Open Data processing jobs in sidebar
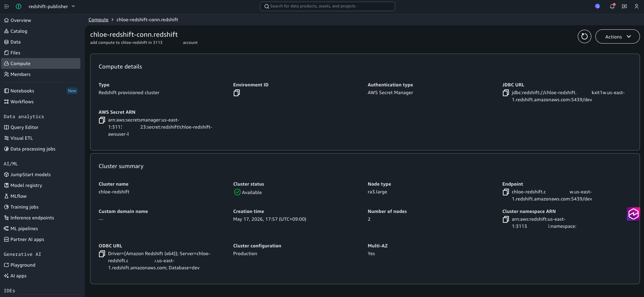This screenshot has height=297, width=644. point(41,149)
